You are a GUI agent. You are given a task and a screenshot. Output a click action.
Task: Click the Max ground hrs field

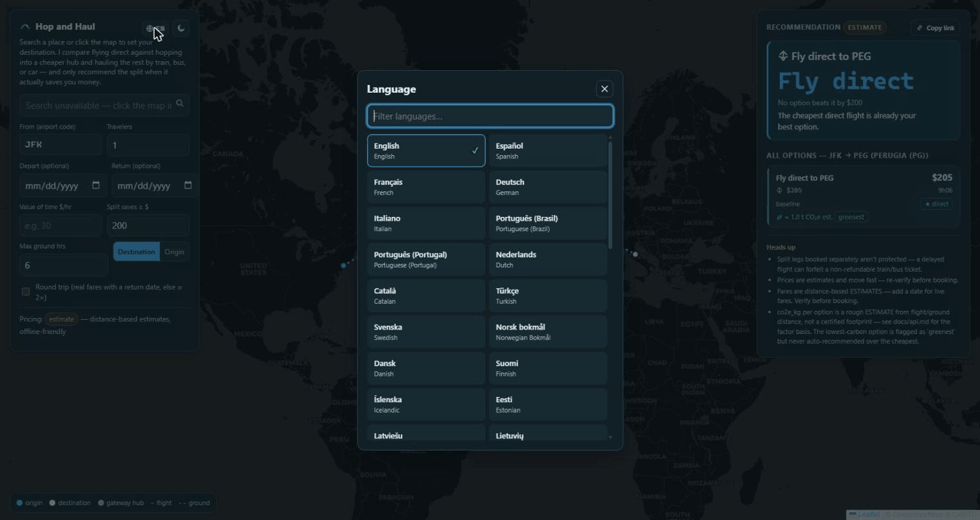point(64,265)
